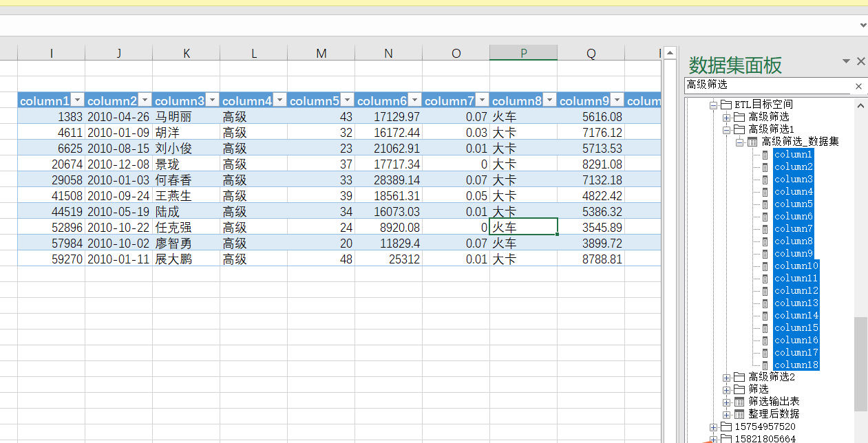The width and height of the screenshot is (868, 443).
Task: Select column18 in the dataset tree
Action: tap(796, 365)
